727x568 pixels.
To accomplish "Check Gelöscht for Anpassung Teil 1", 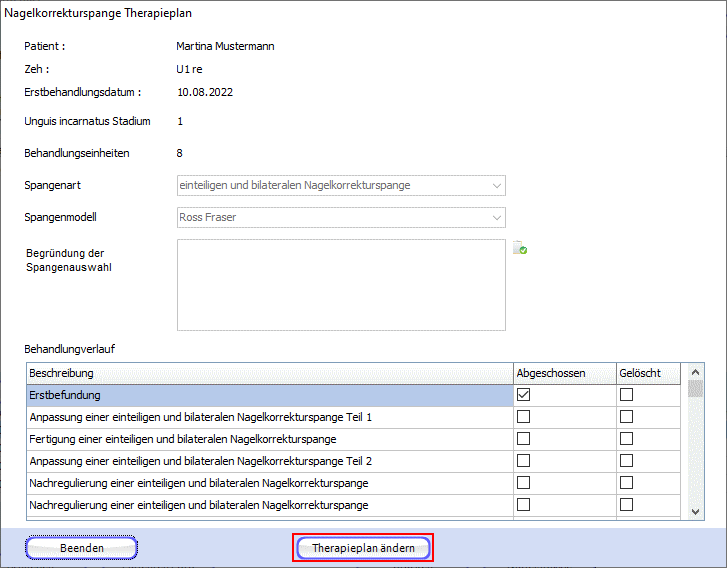I will [627, 417].
